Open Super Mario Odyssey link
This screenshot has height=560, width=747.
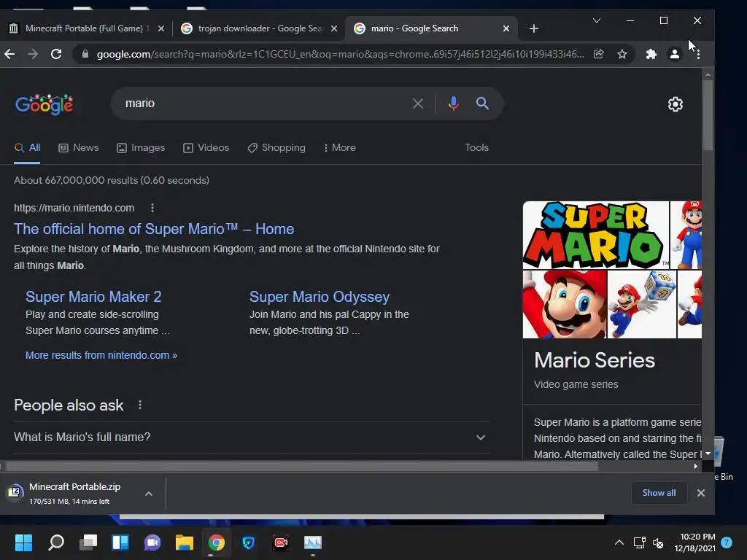[x=320, y=297]
